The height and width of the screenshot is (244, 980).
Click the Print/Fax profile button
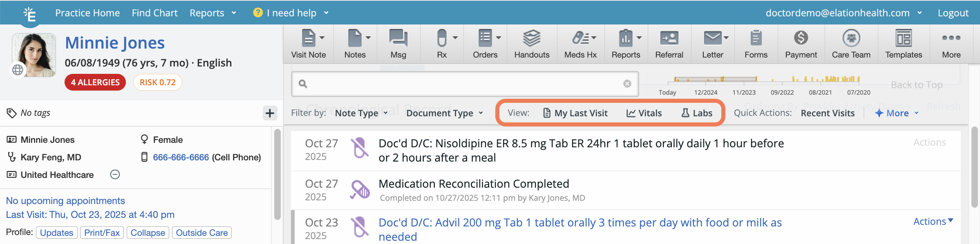(102, 233)
